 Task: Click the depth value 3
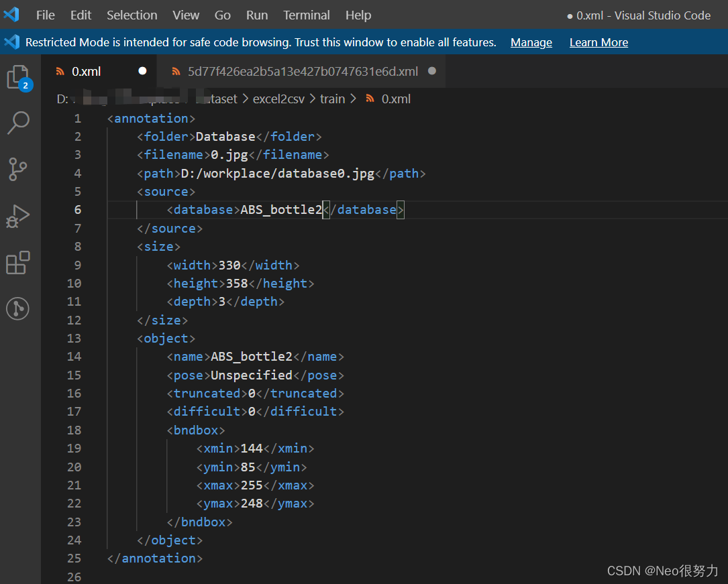pyautogui.click(x=222, y=302)
